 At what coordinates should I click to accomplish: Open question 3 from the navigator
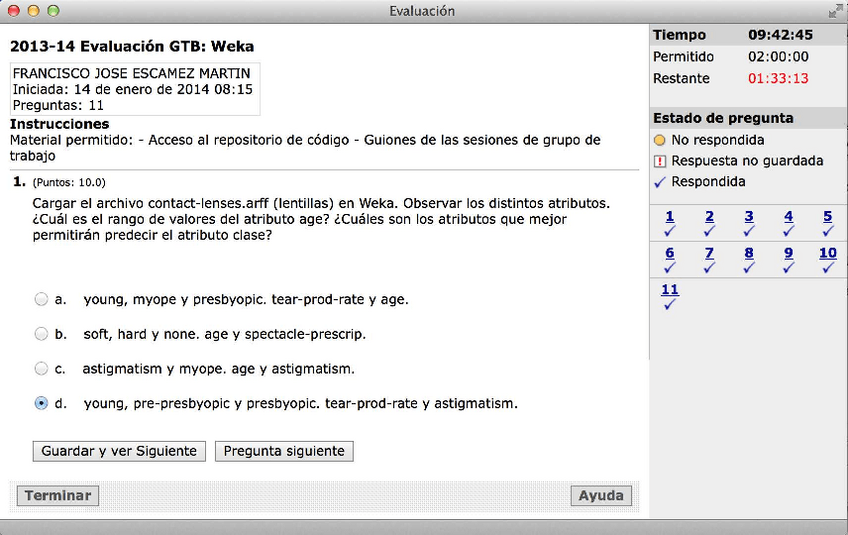[749, 217]
